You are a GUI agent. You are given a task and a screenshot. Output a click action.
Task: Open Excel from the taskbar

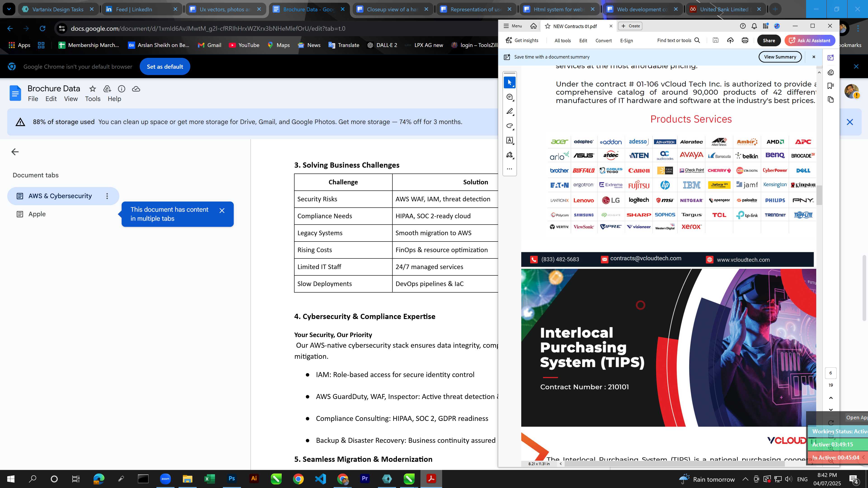click(x=210, y=479)
